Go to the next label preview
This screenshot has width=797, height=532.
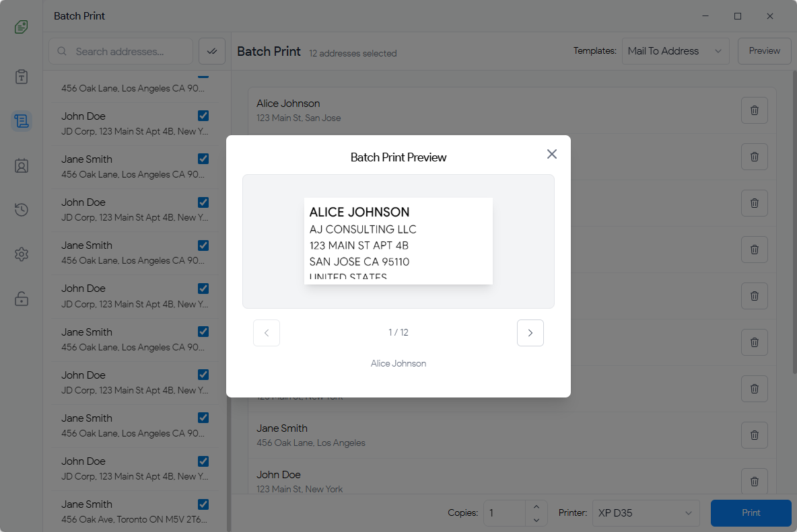530,333
